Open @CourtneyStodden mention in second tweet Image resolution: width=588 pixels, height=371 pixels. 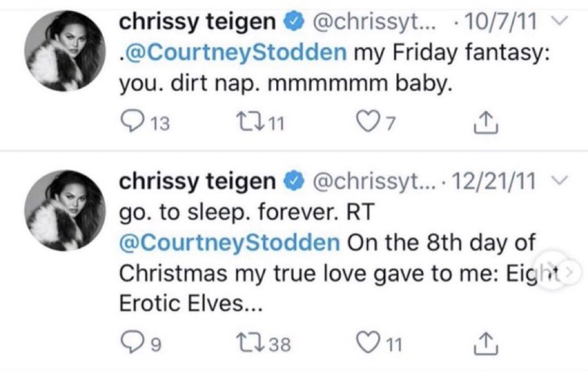(229, 242)
